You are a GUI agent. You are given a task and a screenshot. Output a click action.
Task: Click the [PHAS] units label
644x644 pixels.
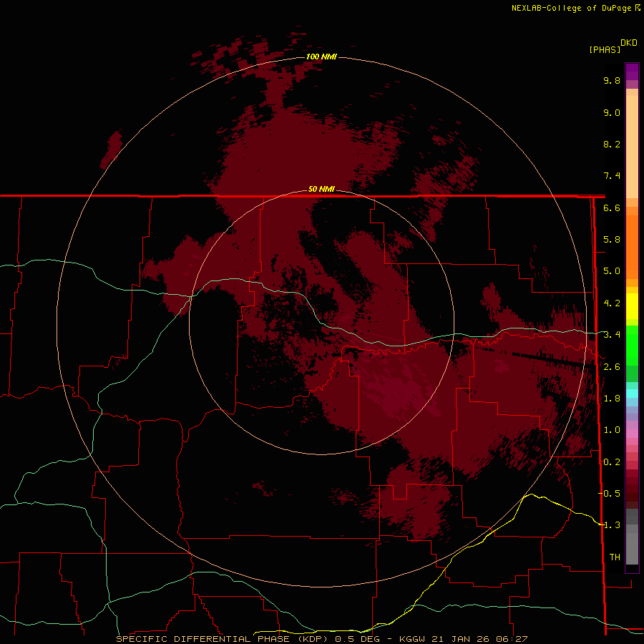pyautogui.click(x=605, y=49)
